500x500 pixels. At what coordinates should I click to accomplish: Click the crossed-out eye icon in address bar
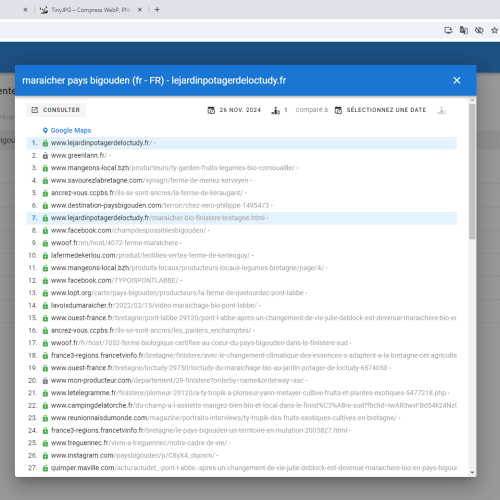[479, 30]
